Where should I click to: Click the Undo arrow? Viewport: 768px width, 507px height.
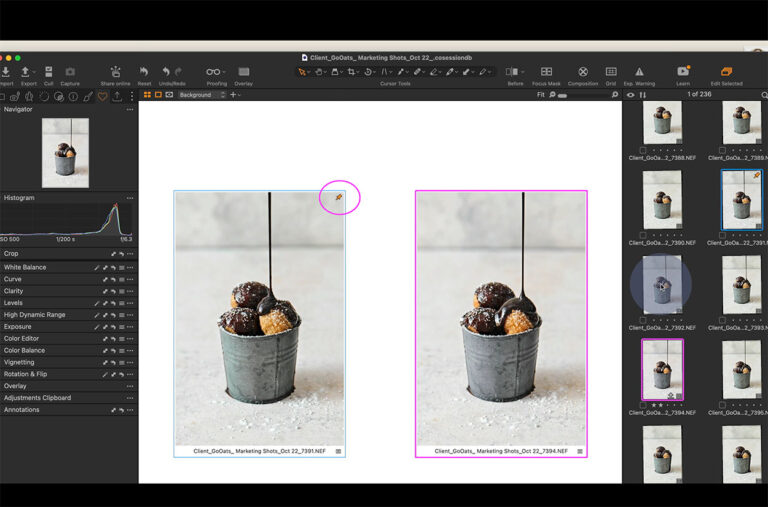pyautogui.click(x=166, y=72)
